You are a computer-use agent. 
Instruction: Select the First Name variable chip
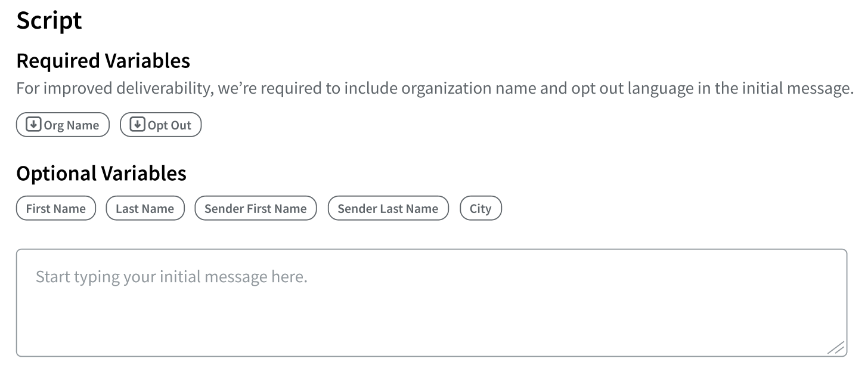click(x=55, y=208)
